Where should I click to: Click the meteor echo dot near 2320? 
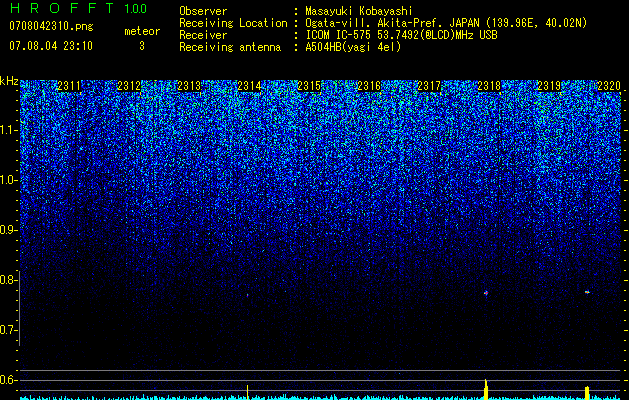(x=587, y=292)
